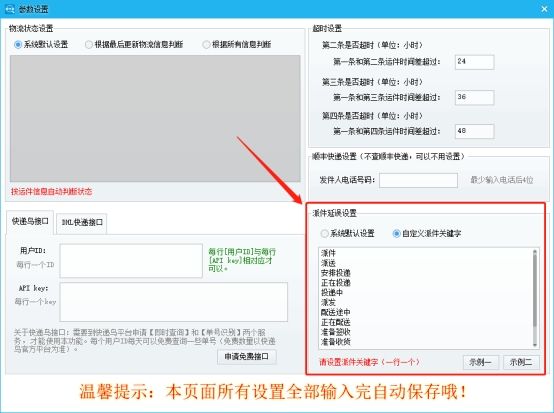Select 根据最后更新物流信息判断 radio option

[x=134, y=45]
